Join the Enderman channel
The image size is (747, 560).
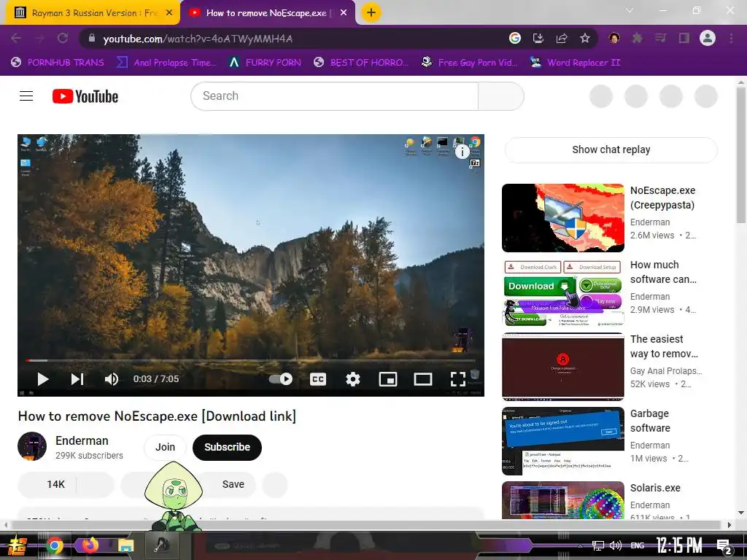point(165,447)
